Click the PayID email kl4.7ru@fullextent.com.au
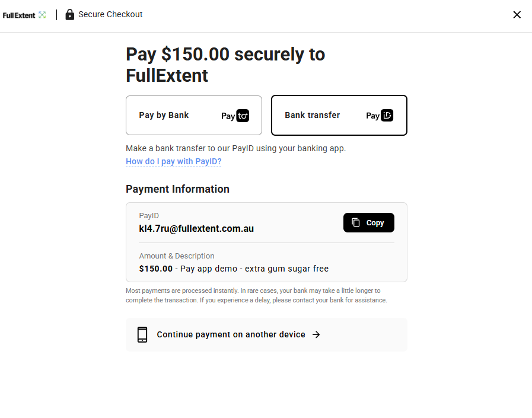This screenshot has height=418, width=532. [196, 229]
